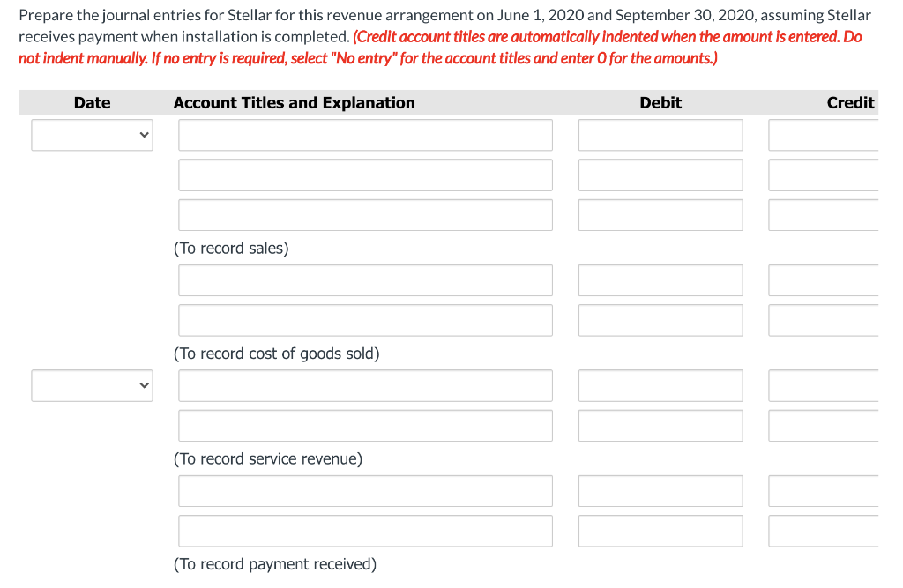This screenshot has height=588, width=903.
Task: Select the second account field for cost of goods sold
Action: (x=365, y=320)
